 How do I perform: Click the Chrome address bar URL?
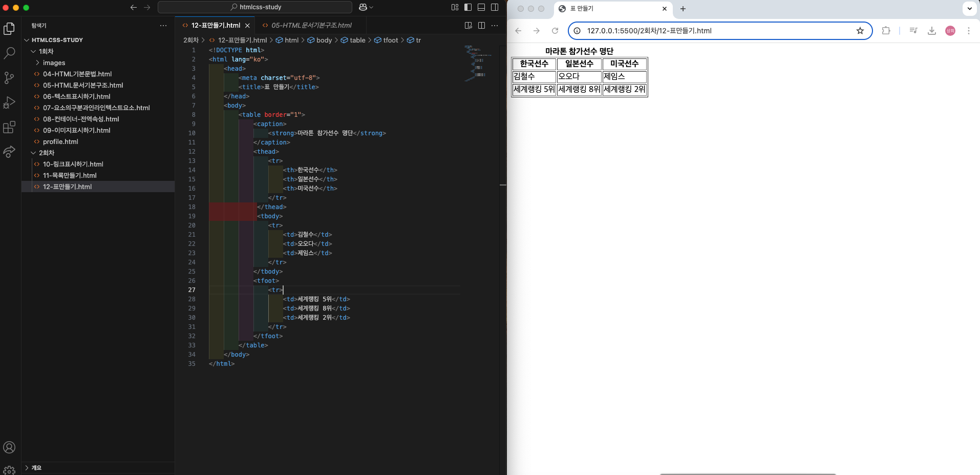(649, 31)
